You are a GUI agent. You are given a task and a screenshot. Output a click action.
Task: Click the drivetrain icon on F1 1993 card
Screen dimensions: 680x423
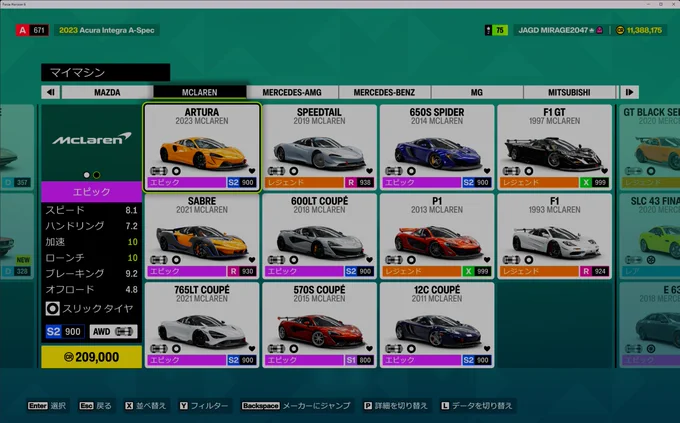click(x=511, y=260)
